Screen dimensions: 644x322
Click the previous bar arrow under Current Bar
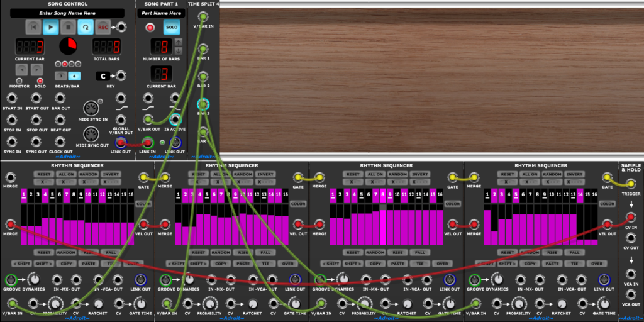pos(22,70)
